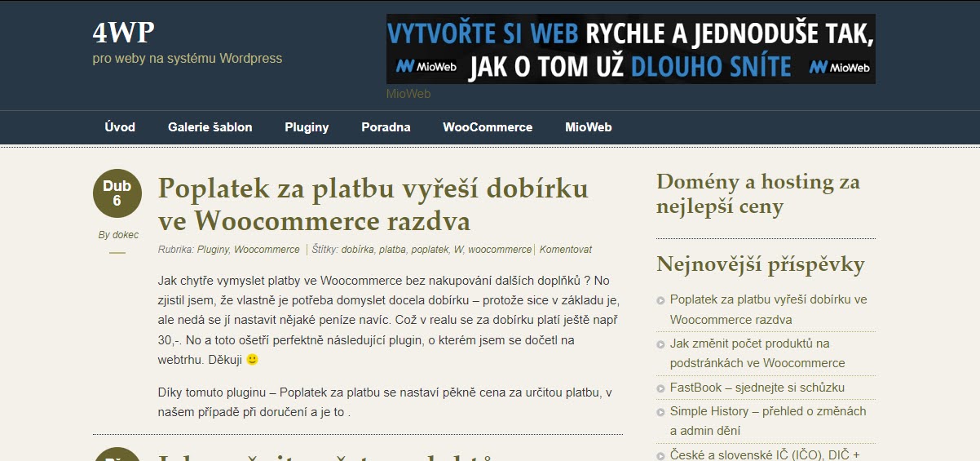Image resolution: width=980 pixels, height=461 pixels.
Task: Click the Nejnovější příspěvky sidebar heading
Action: click(x=761, y=264)
